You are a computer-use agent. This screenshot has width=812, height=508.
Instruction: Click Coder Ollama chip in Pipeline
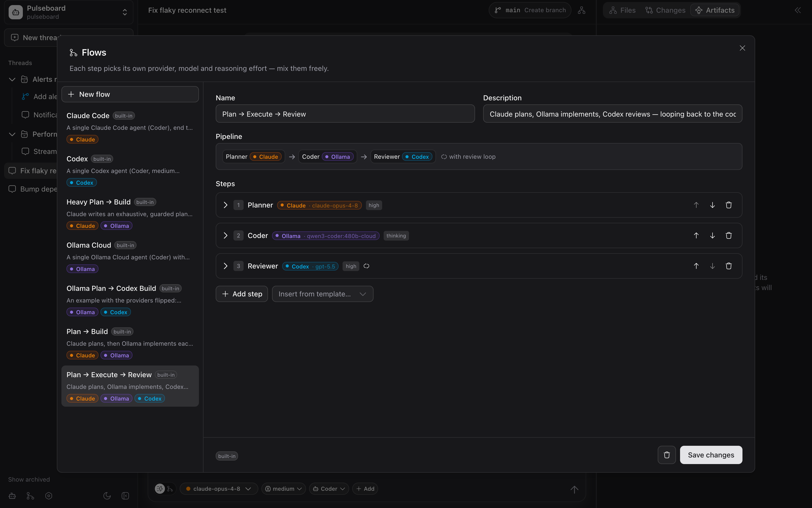coord(328,156)
